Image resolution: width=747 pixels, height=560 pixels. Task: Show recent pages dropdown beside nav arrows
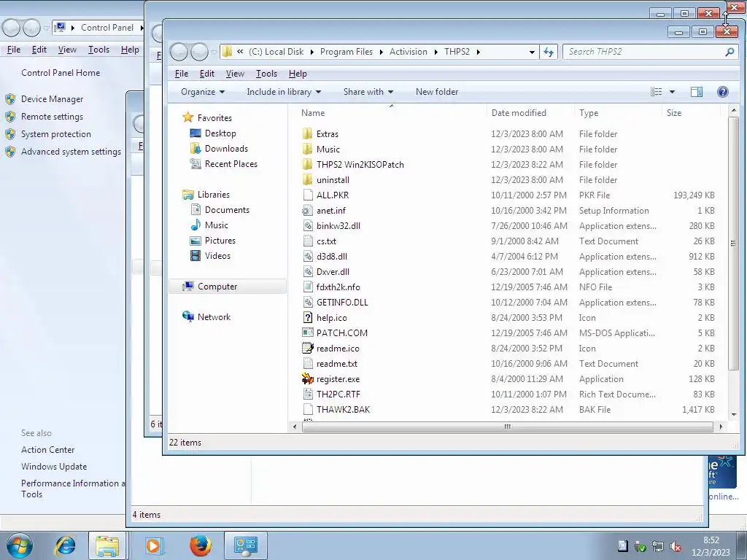(214, 52)
